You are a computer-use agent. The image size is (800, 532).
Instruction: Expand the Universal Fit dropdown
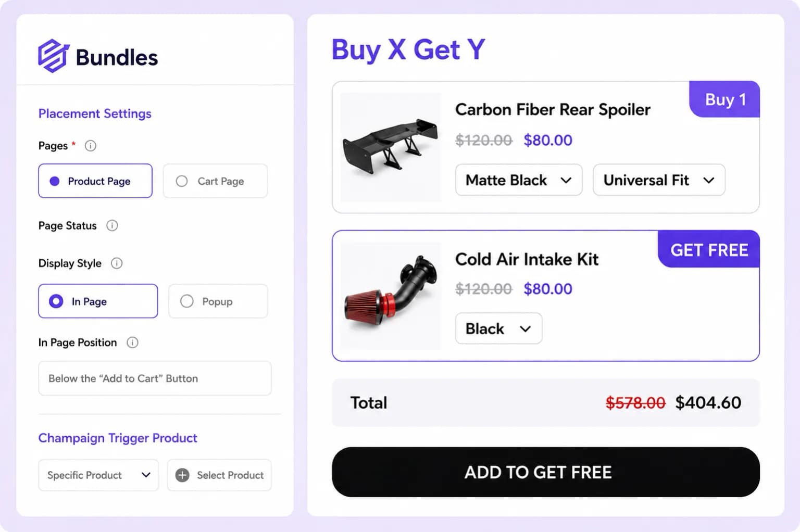pyautogui.click(x=659, y=180)
